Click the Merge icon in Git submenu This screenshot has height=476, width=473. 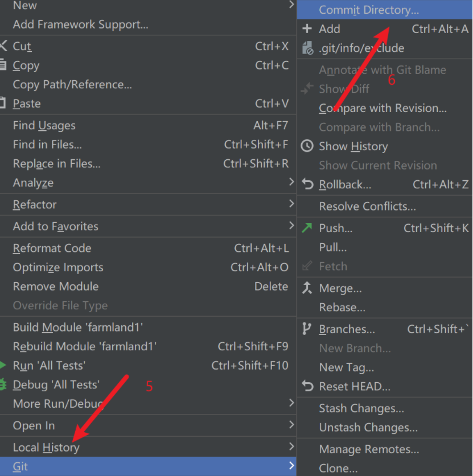coord(307,288)
